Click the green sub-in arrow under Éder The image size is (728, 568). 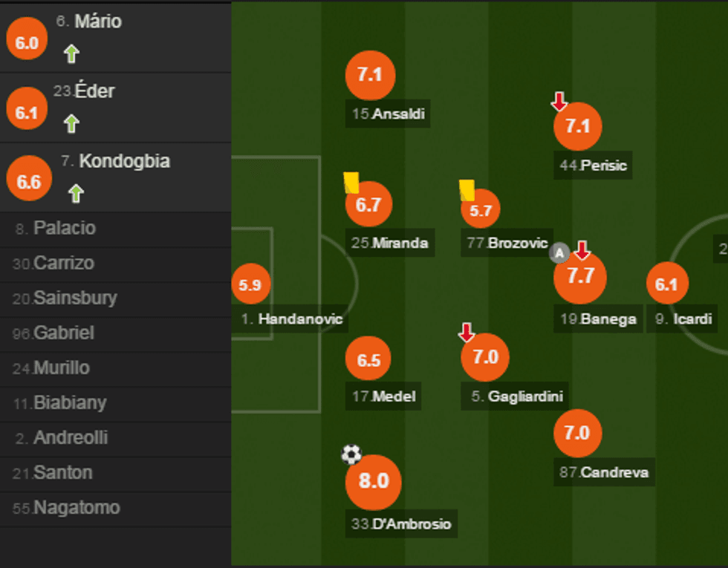(x=71, y=123)
